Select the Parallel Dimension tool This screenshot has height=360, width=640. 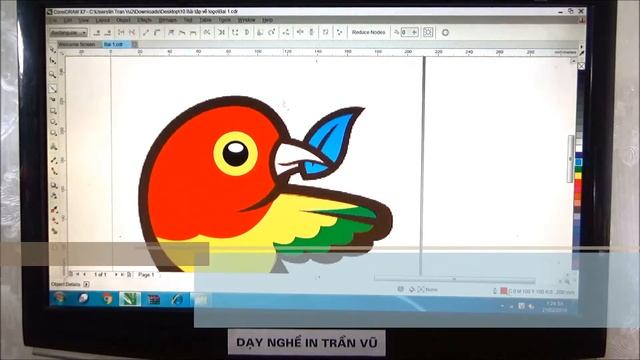(53, 160)
